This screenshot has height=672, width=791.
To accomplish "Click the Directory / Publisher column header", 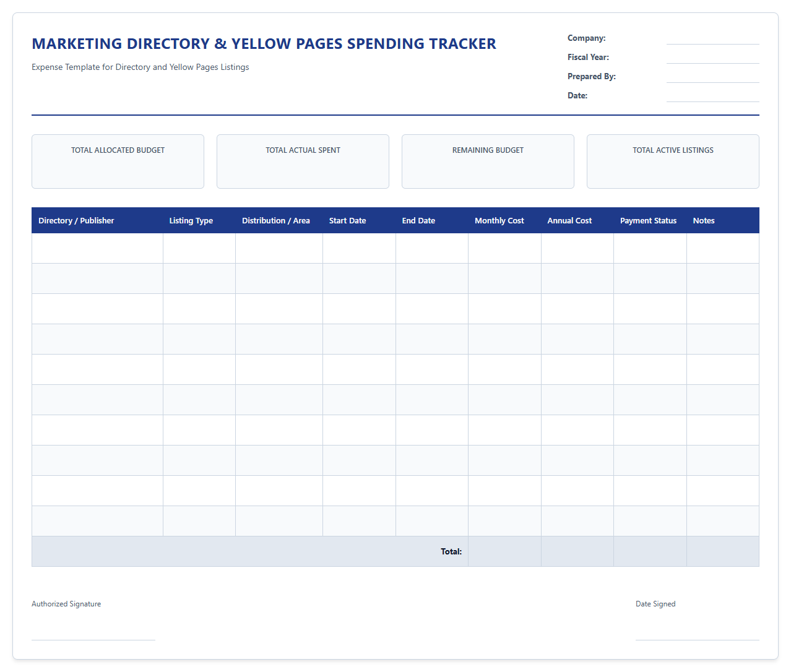I will pos(97,220).
